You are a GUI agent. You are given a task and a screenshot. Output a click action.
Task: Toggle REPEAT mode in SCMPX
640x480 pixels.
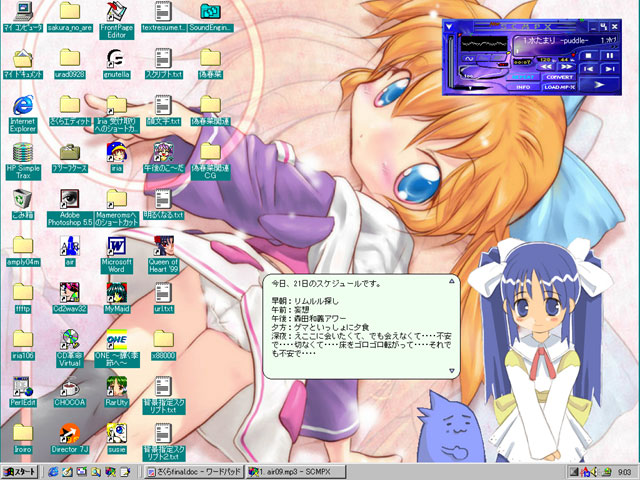(x=523, y=77)
